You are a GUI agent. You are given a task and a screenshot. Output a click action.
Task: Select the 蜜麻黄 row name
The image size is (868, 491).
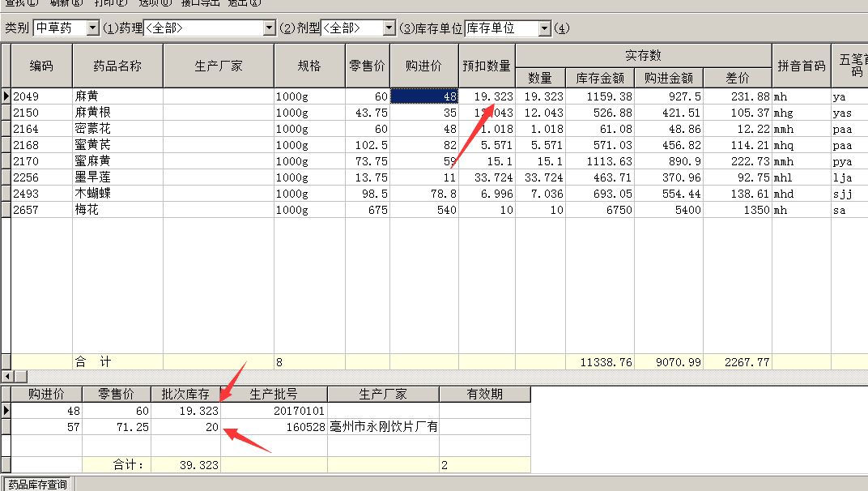(x=117, y=160)
